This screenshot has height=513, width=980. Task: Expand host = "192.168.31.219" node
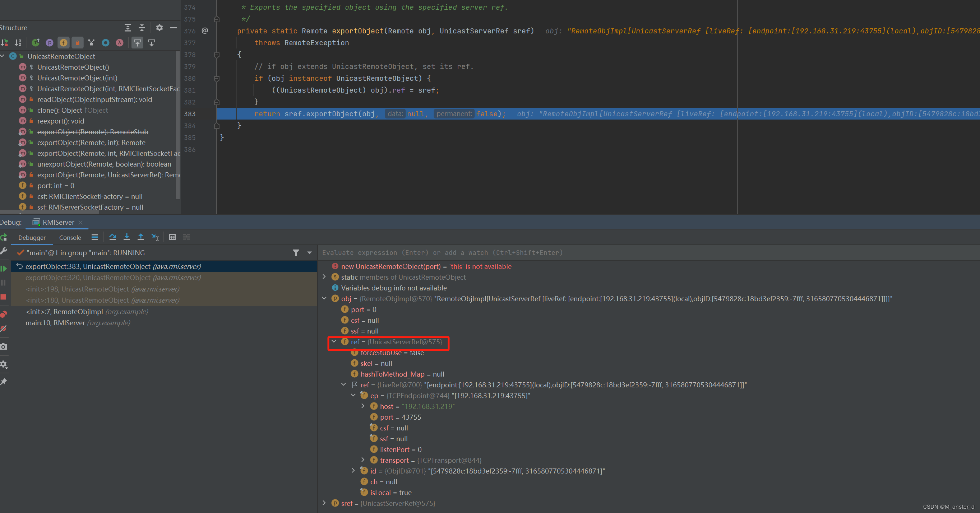click(x=363, y=406)
